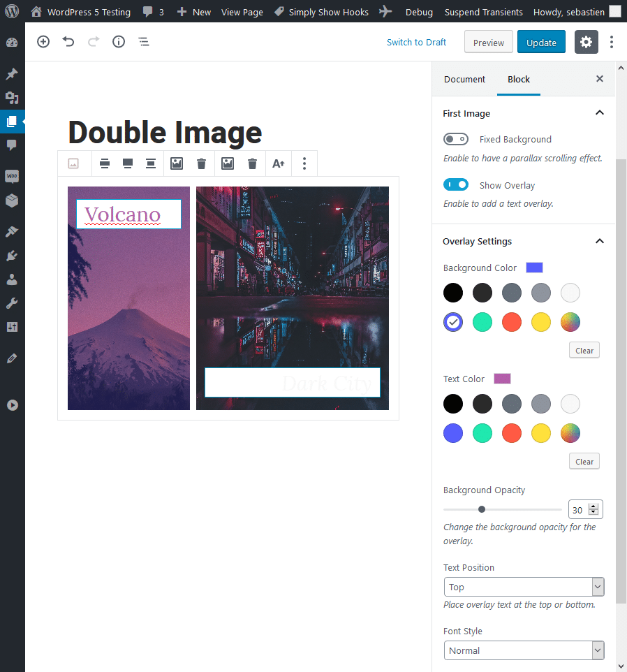Open content structure info
Image resolution: width=627 pixels, height=672 pixels.
pyautogui.click(x=119, y=42)
